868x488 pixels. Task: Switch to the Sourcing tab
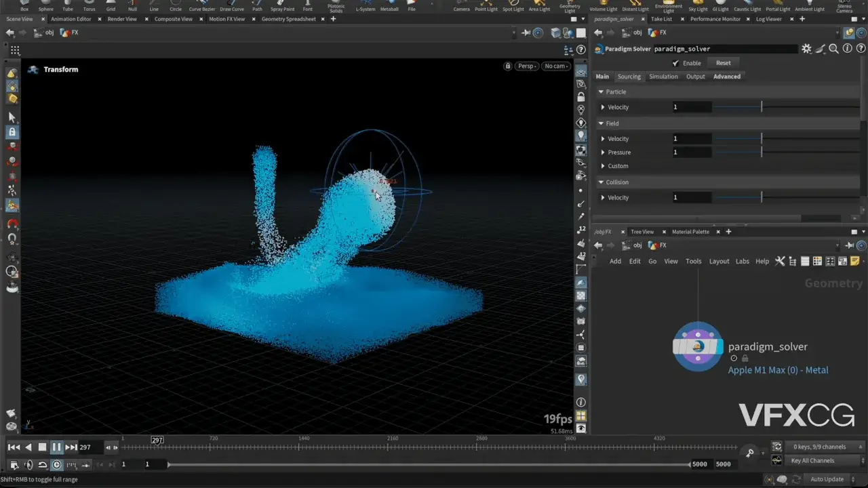point(629,77)
